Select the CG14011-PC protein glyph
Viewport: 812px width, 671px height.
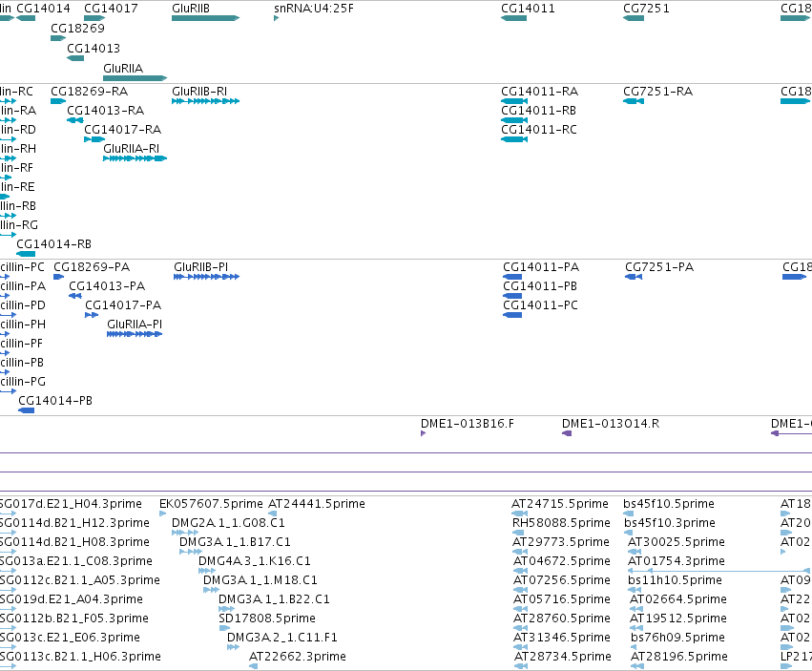(x=512, y=315)
